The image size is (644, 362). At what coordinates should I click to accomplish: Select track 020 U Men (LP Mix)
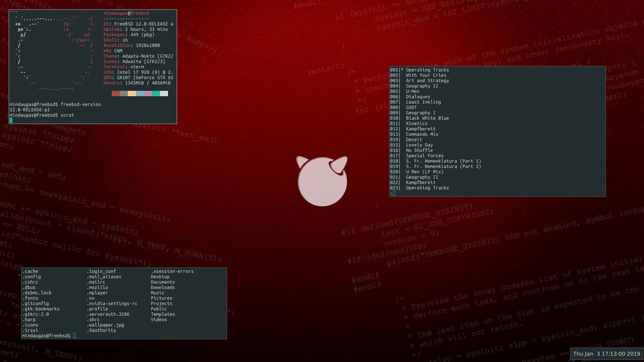pyautogui.click(x=417, y=172)
